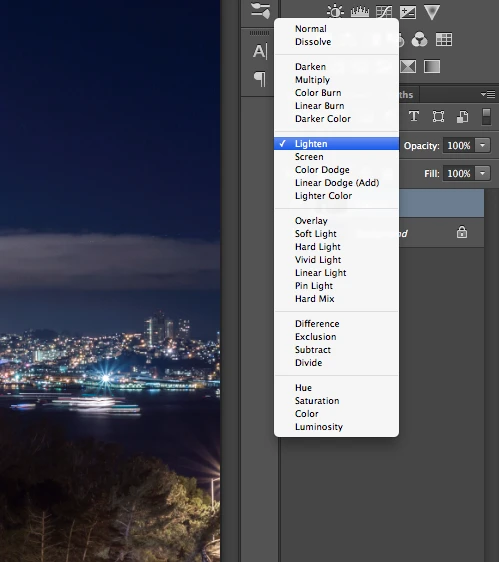Viewport: 499px width, 562px height.
Task: Click the Background layer lock icon
Action: tap(462, 232)
